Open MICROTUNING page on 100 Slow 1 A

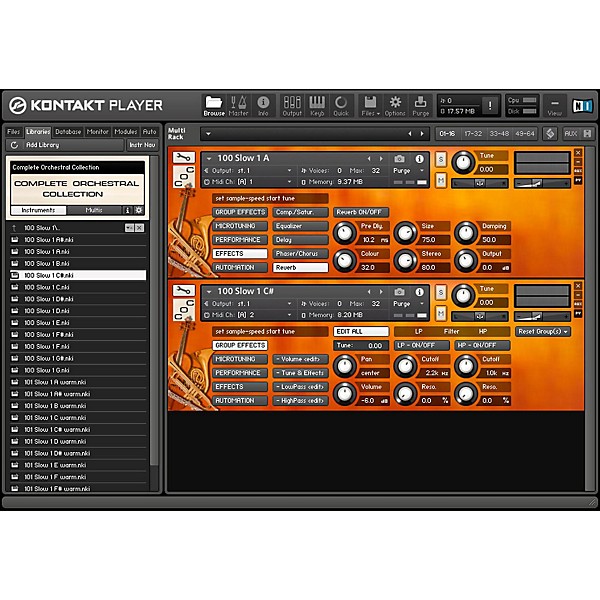click(x=240, y=226)
